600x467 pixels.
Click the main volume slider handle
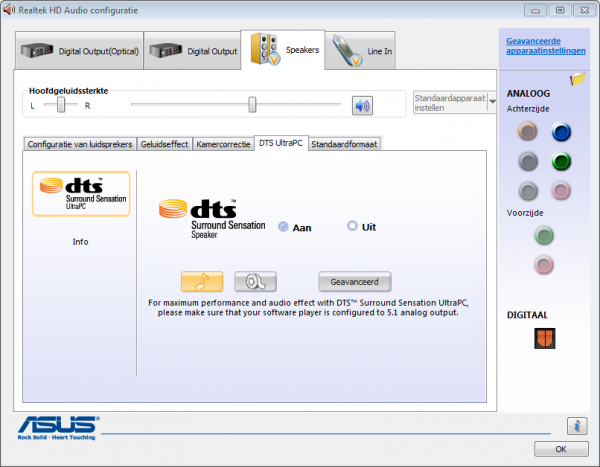[x=252, y=104]
